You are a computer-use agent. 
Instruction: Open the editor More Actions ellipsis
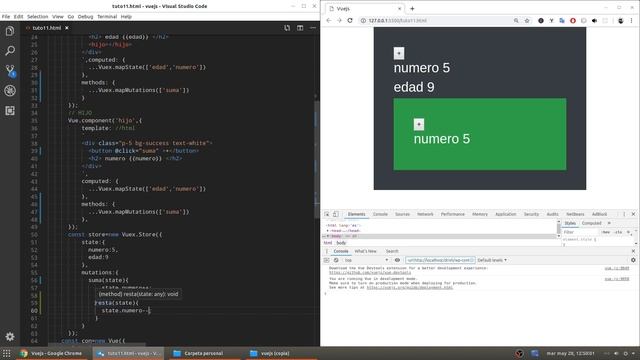point(313,28)
